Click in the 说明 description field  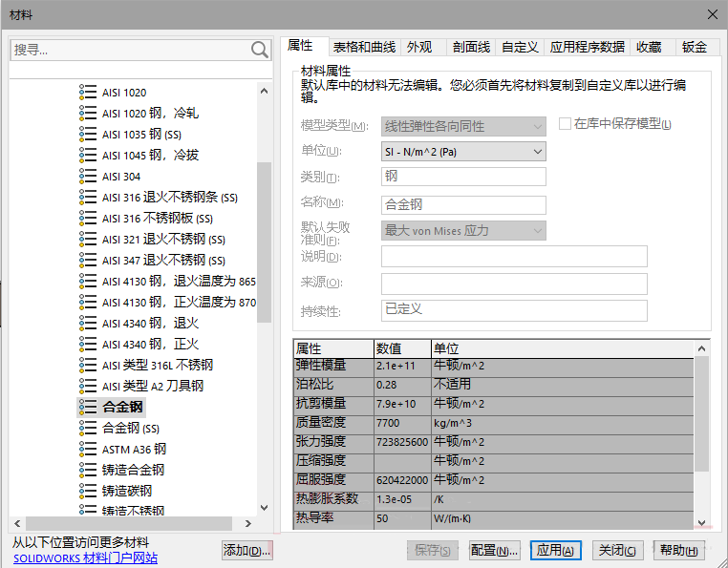(514, 256)
